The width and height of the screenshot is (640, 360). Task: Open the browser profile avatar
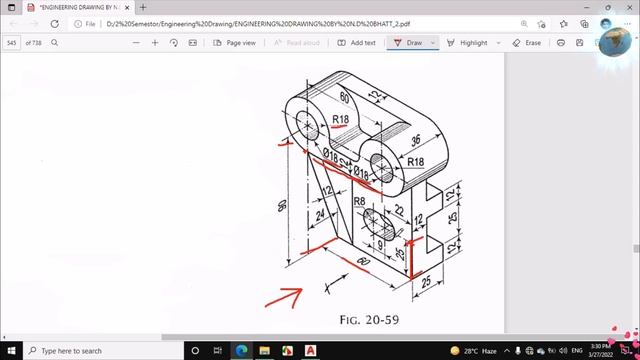click(x=606, y=24)
